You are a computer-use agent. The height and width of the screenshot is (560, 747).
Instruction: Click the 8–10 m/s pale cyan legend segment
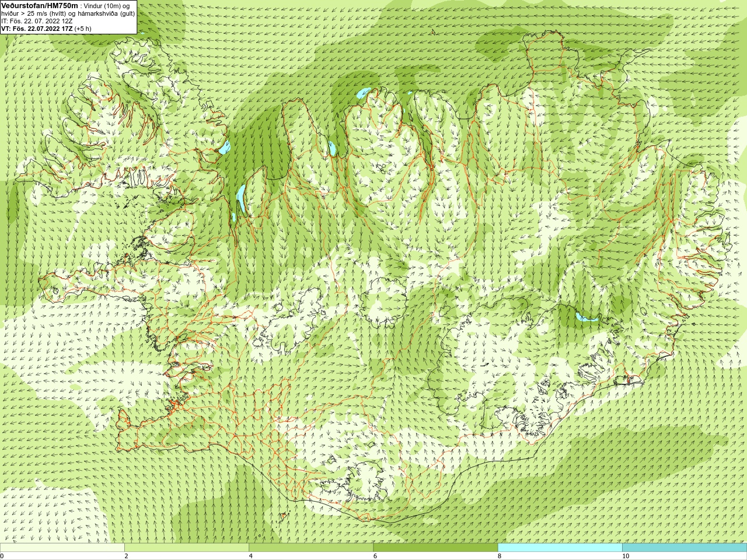coord(560,548)
